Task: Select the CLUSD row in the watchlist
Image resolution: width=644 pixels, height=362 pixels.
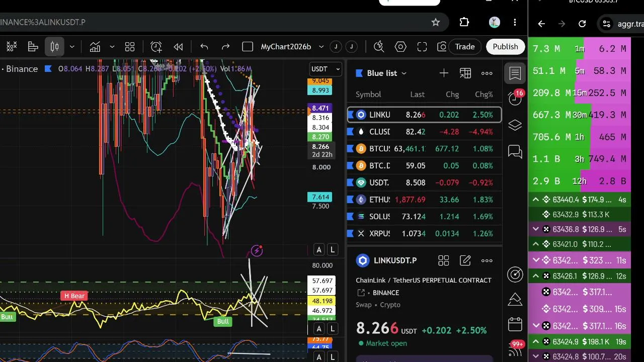Action: tap(425, 132)
